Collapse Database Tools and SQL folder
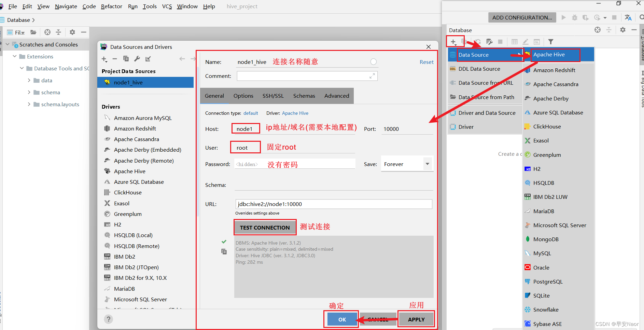Screen dimensions: 644x330 tap(22, 68)
